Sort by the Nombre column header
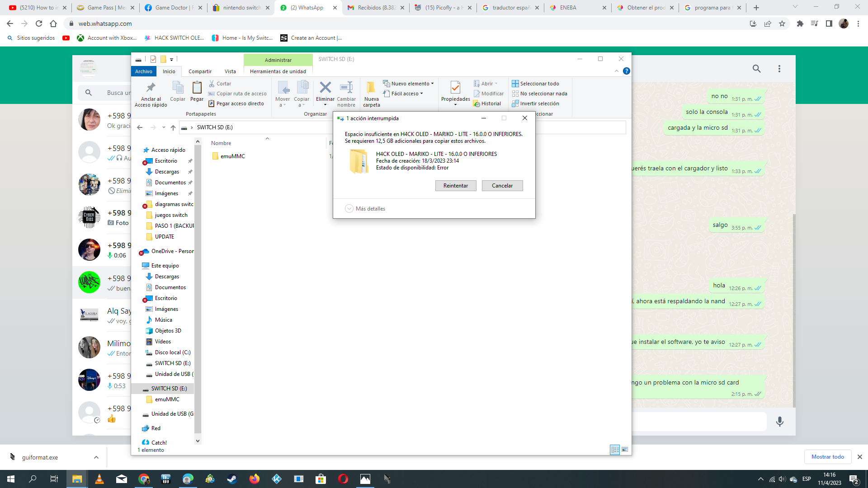 [221, 143]
